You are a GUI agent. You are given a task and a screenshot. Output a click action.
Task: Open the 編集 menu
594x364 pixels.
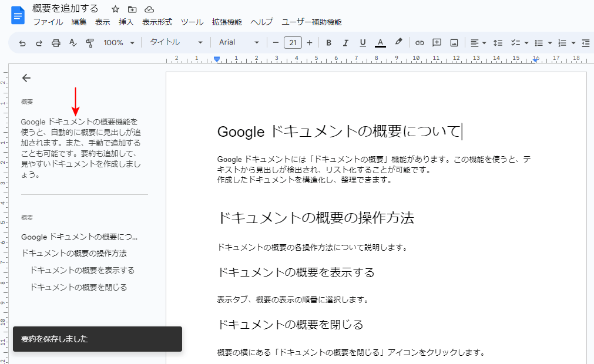[x=79, y=22]
